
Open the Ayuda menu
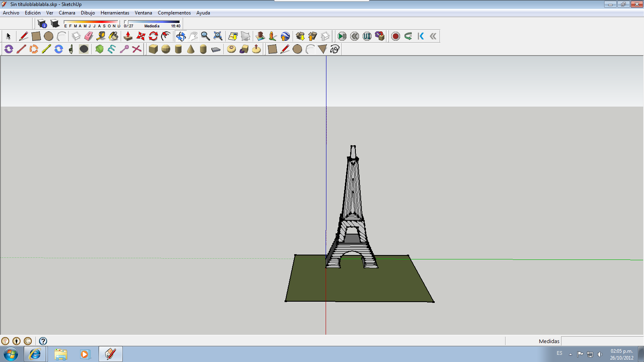[203, 13]
